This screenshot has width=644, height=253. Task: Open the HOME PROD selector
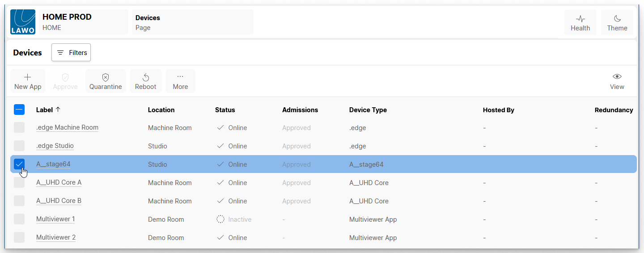click(x=83, y=22)
